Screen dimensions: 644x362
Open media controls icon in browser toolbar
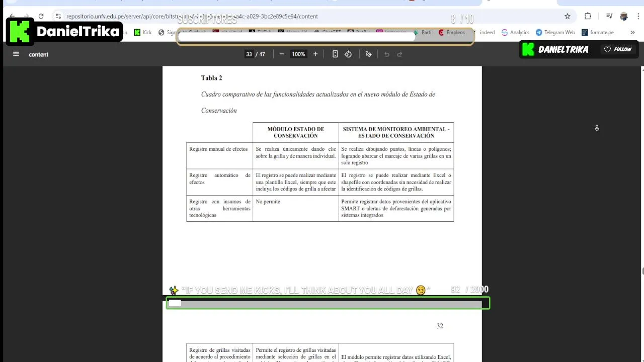610,16
